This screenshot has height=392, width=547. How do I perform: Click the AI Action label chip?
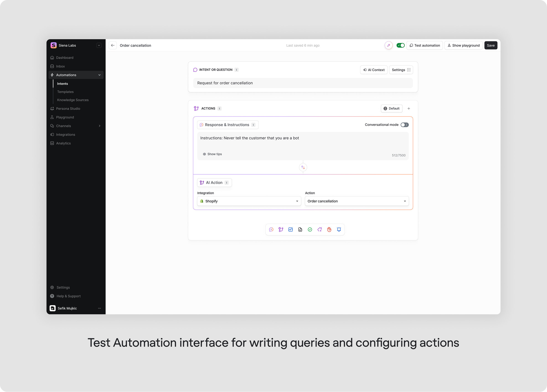point(214,183)
